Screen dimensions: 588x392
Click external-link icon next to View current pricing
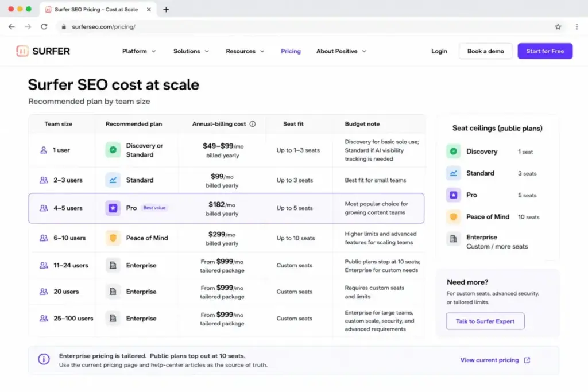point(527,360)
